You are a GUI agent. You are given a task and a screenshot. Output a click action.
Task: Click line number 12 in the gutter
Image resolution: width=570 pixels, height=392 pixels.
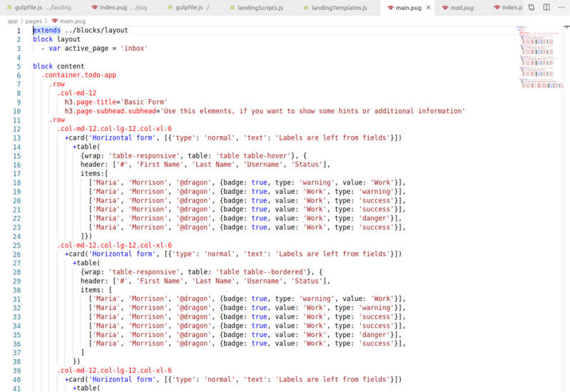(16, 129)
